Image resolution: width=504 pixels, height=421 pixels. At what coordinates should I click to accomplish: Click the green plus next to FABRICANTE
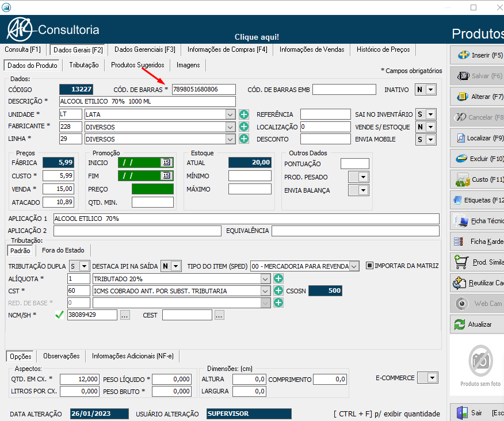point(244,127)
